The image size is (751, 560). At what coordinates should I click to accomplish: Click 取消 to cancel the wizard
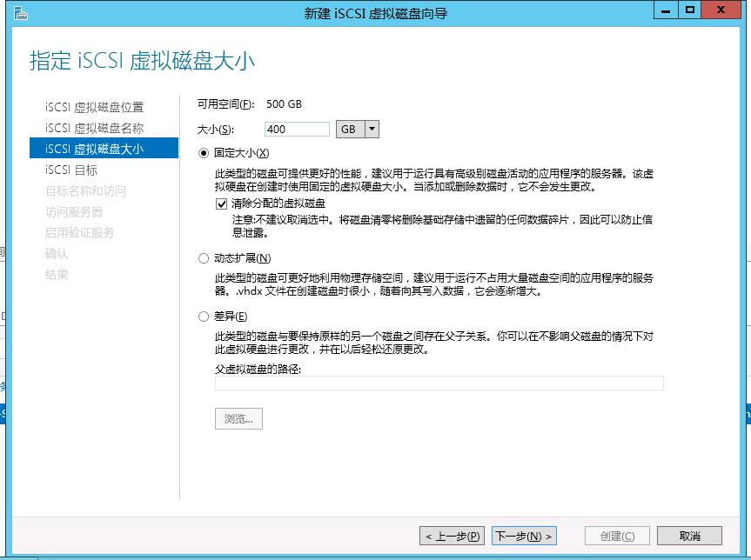click(x=689, y=536)
